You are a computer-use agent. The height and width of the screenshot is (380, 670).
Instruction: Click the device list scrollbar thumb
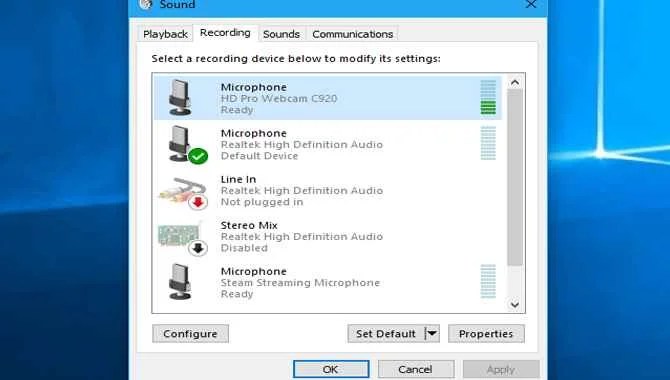coord(515,177)
